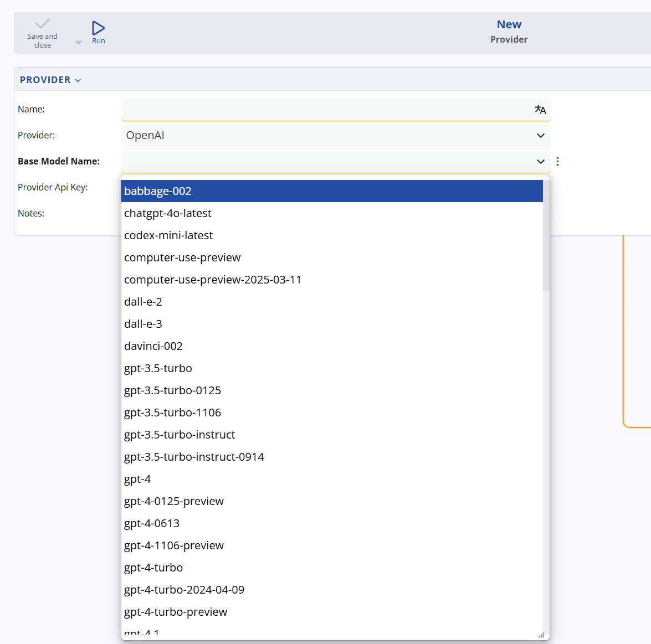Toggle the Base Model Name dropdown arrow
Viewport: 651px width, 644px height.
click(540, 161)
